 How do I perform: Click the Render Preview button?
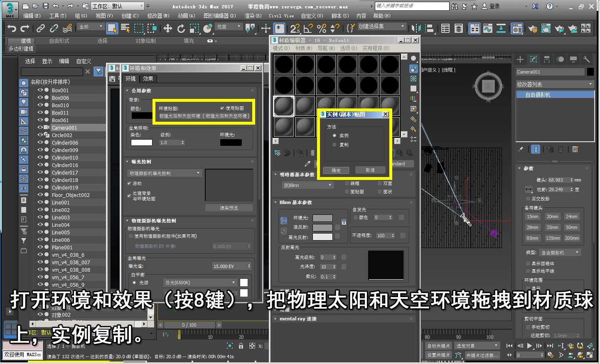[229, 208]
